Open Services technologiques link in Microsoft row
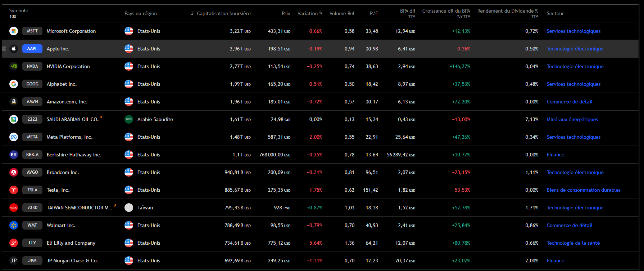 tap(573, 31)
